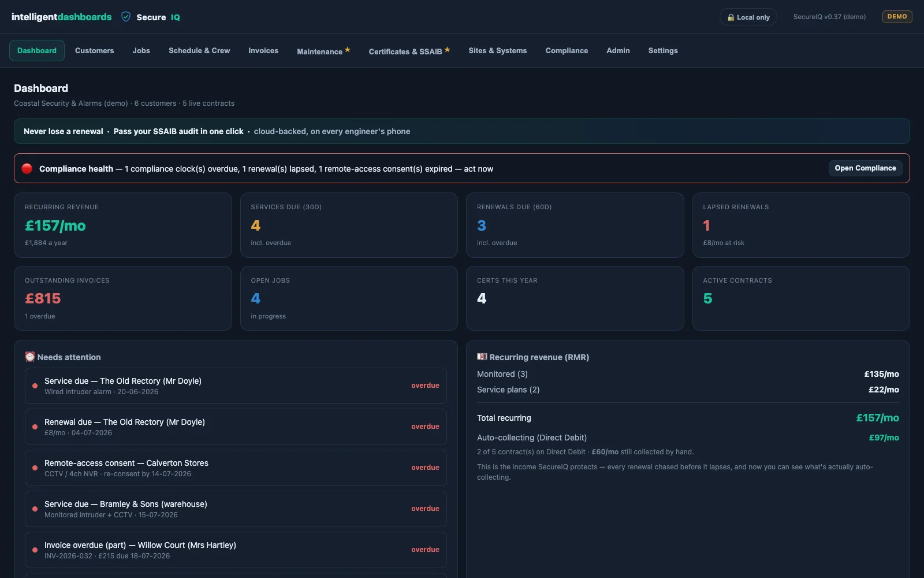This screenshot has height=578, width=924.
Task: Click the SecureIQ shield logo icon
Action: click(125, 17)
